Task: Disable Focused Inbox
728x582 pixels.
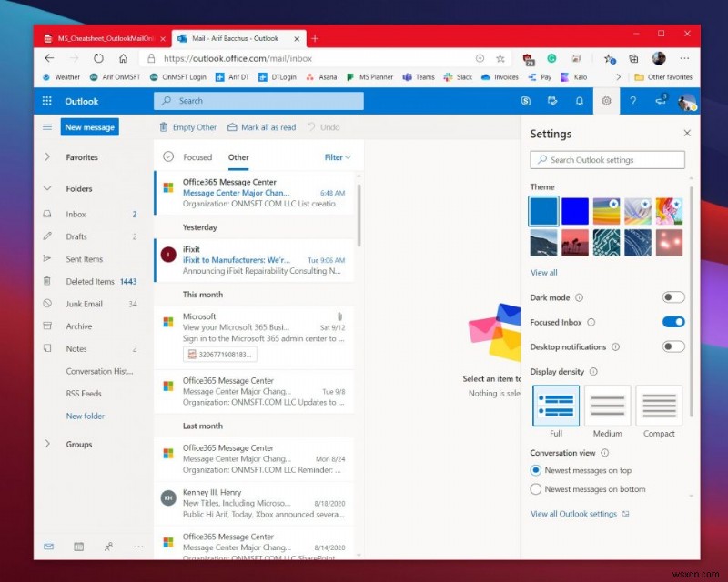Action: (x=673, y=322)
